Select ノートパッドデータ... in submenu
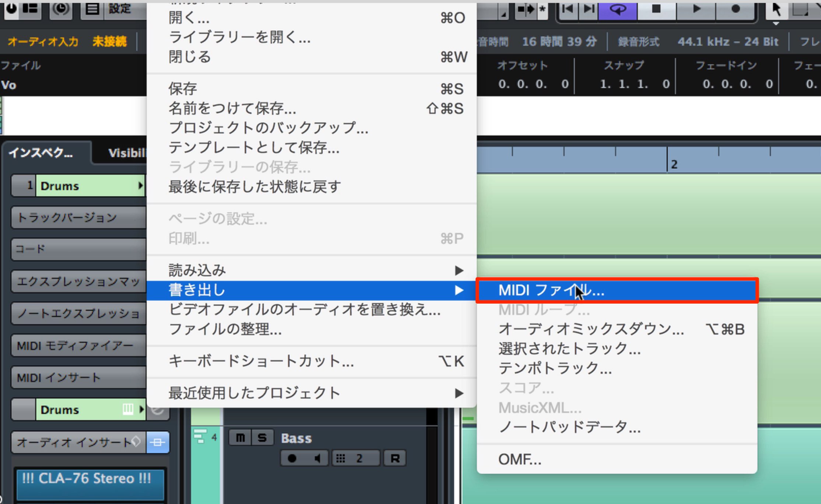Viewport: 821px width, 504px height. [x=617, y=427]
